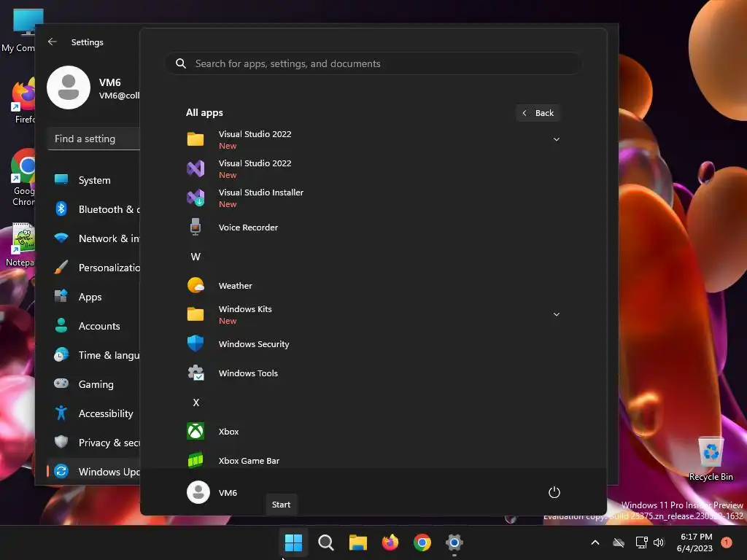The height and width of the screenshot is (560, 747).
Task: Open VM6 user account avatar in Start menu
Action: click(x=198, y=492)
